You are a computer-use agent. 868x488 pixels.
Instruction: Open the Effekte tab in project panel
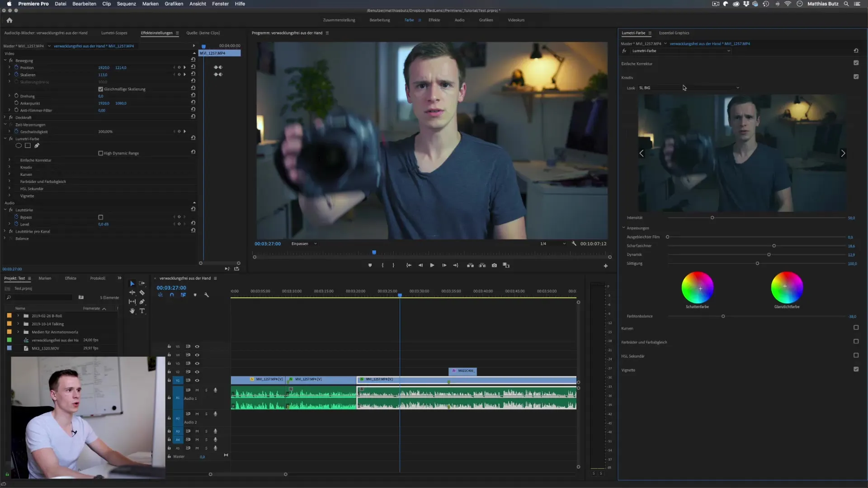coord(71,278)
